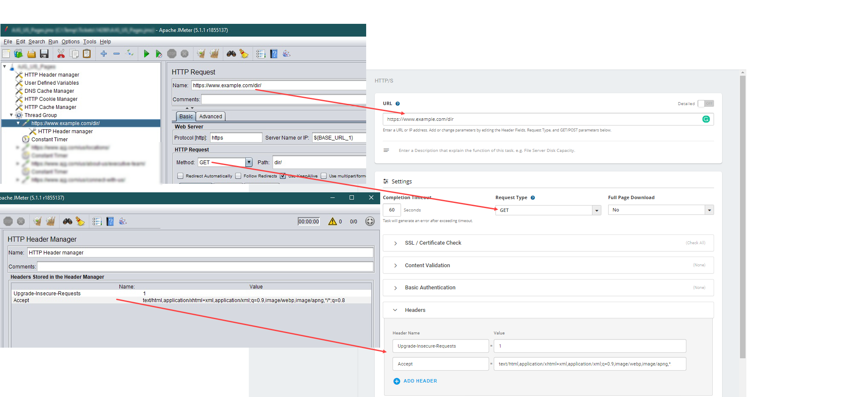This screenshot has height=397, width=868.
Task: Click the URL input field
Action: (x=548, y=119)
